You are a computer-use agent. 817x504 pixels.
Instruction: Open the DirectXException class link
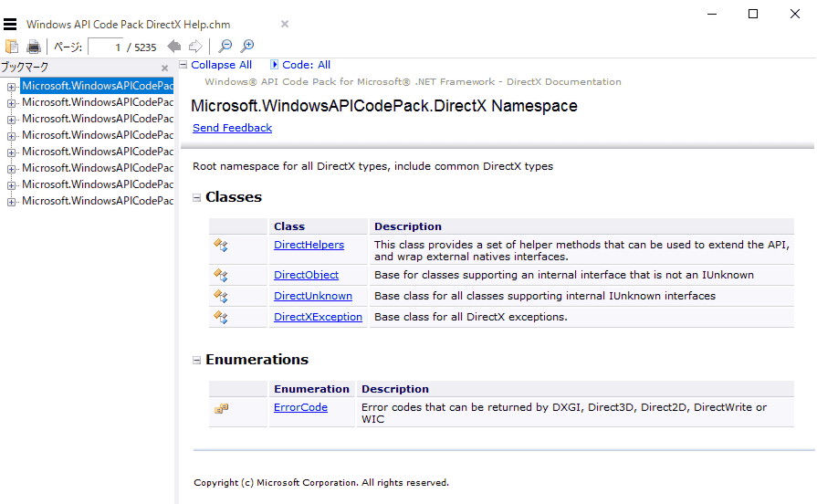[318, 316]
